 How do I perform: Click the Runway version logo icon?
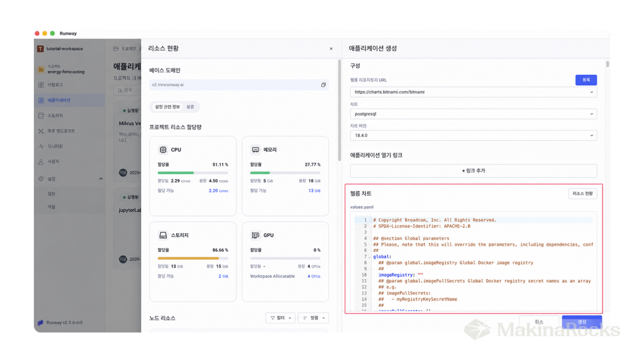click(40, 322)
